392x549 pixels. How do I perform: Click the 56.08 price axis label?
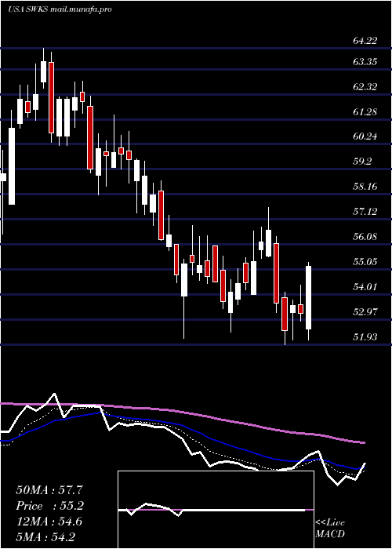[365, 237]
